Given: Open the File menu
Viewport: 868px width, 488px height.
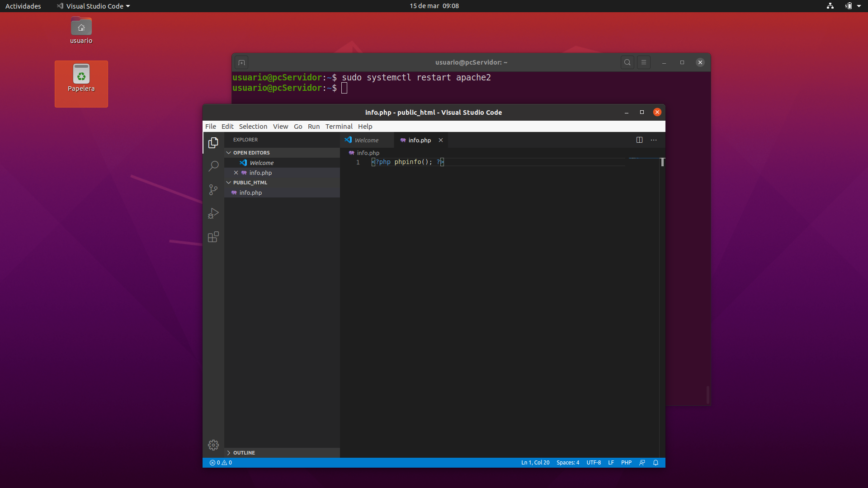Looking at the screenshot, I should point(211,127).
